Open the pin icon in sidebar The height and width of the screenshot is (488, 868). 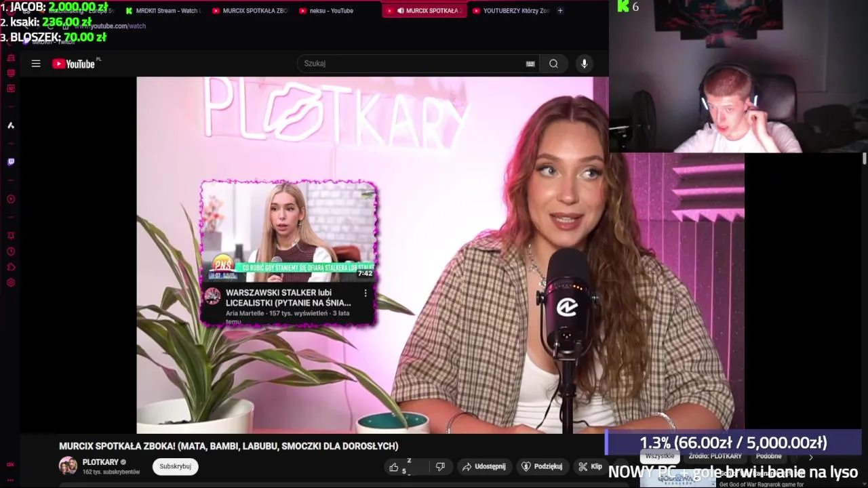point(11,236)
